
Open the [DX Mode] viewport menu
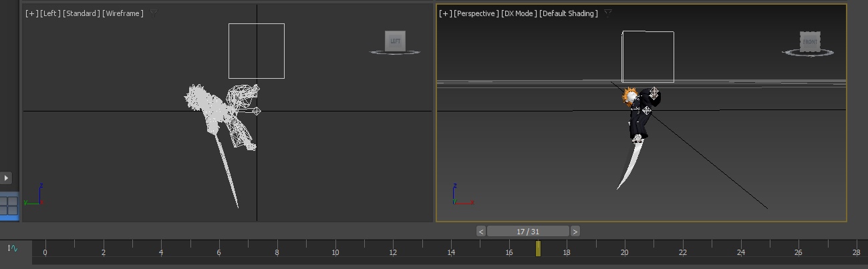pos(519,13)
